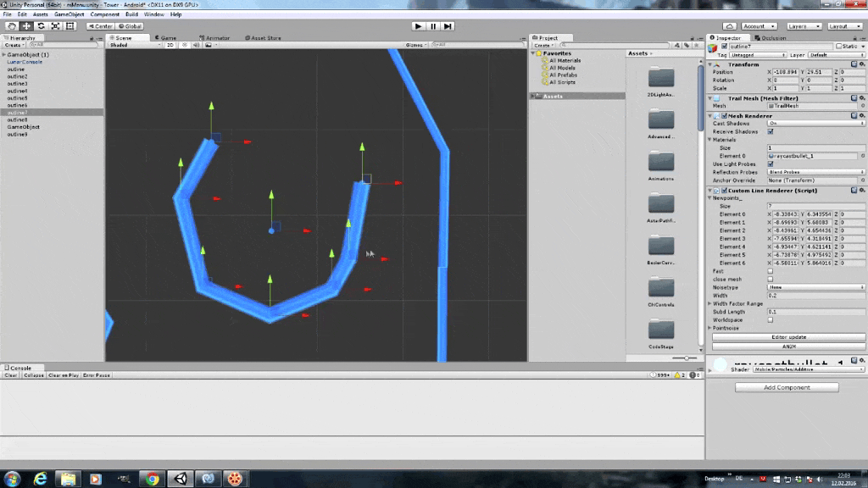Click the Add Component button

pos(787,387)
